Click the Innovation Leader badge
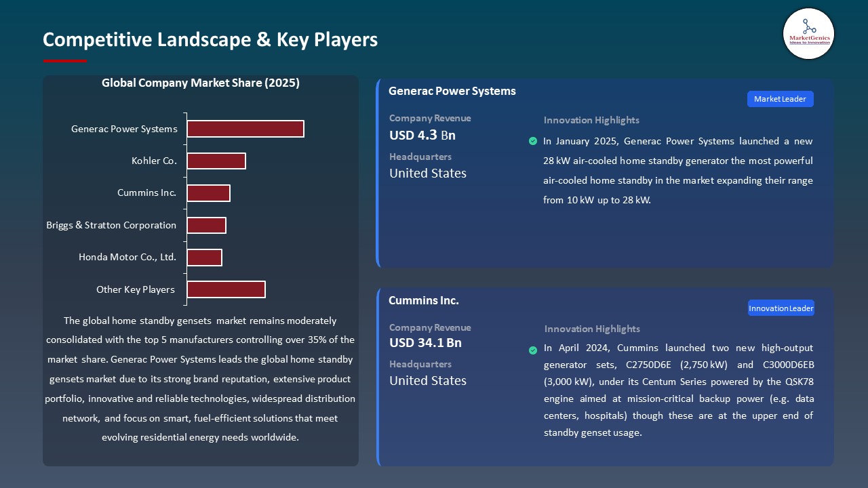 point(781,308)
